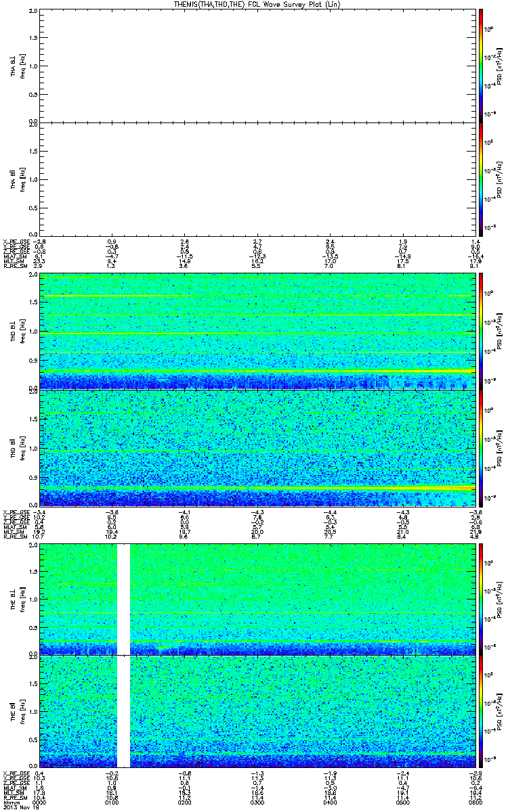This screenshot has height=812, width=508.
Task: Click the PSD color bar beside THA B-perp
Action: coord(481,66)
